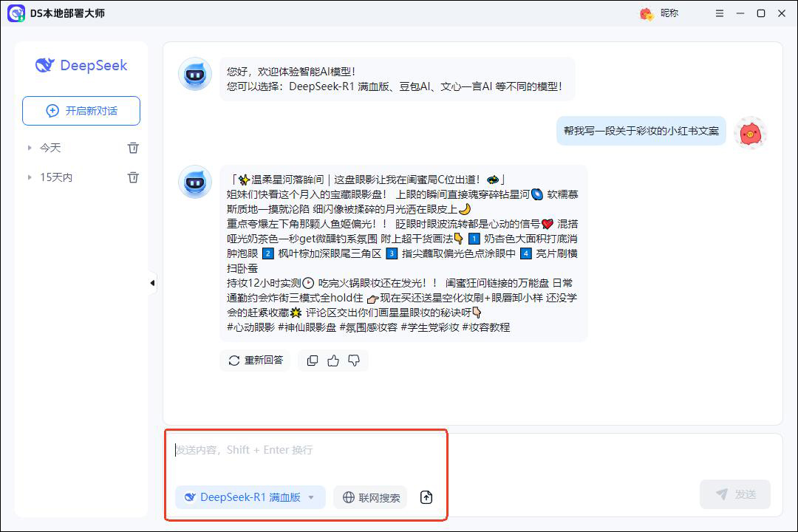The height and width of the screenshot is (532, 798).
Task: Upload a file with the upload icon
Action: coord(426,497)
